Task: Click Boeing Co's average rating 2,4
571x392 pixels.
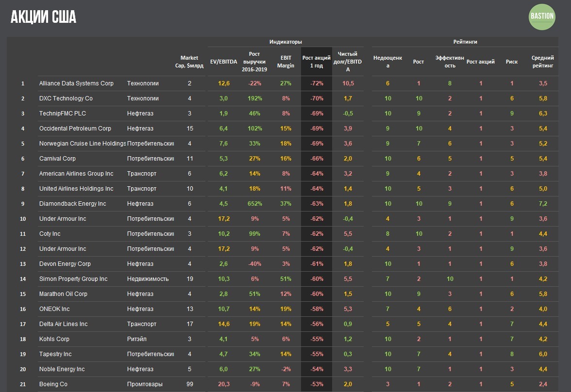Action: [543, 384]
